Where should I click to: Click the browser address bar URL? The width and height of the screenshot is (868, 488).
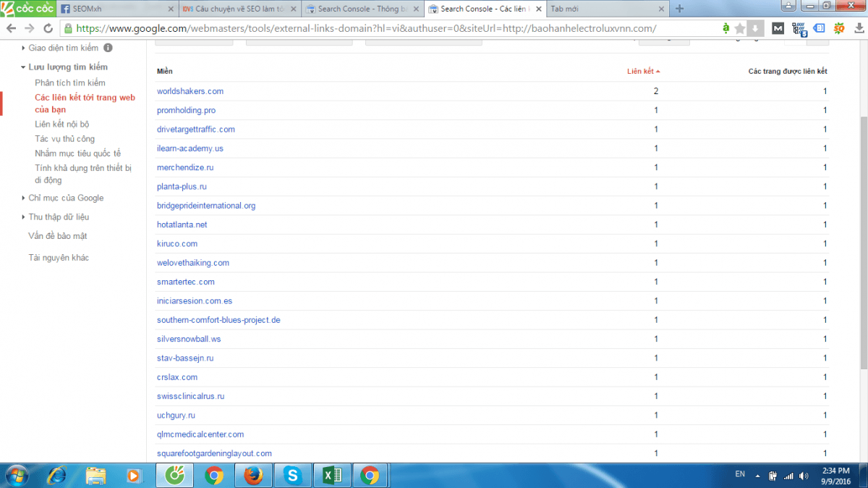[366, 28]
